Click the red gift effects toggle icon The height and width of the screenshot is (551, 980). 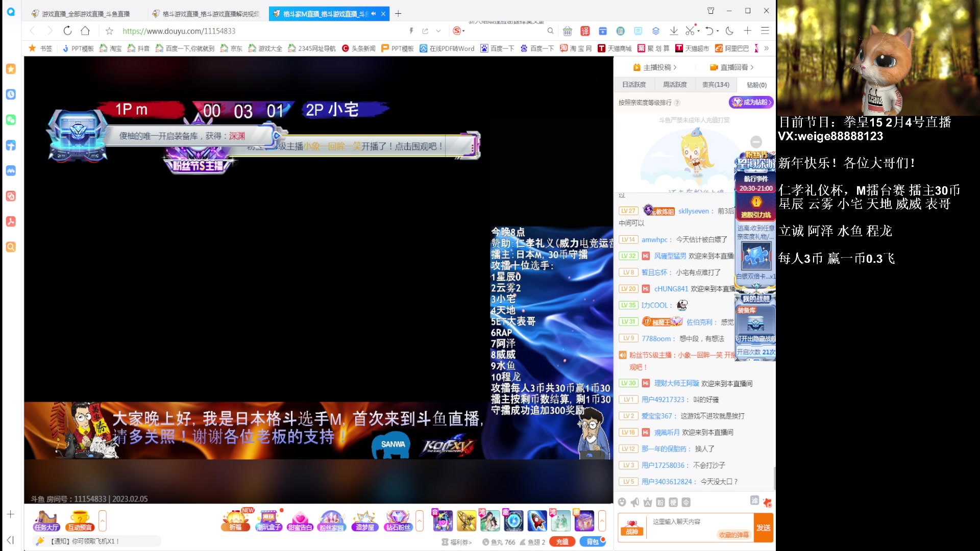point(767,503)
